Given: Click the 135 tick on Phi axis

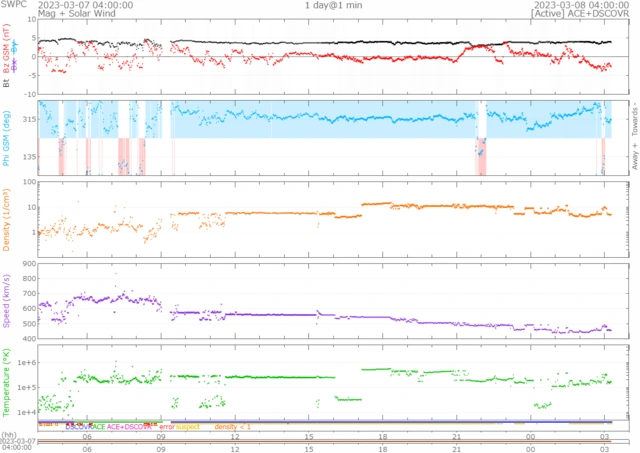Looking at the screenshot, I should (29, 157).
